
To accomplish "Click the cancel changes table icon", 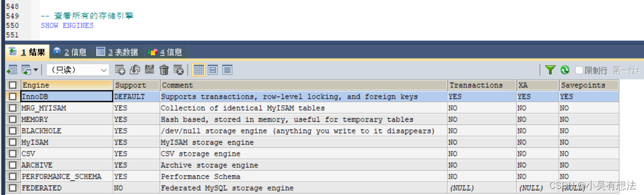I will pos(178,70).
